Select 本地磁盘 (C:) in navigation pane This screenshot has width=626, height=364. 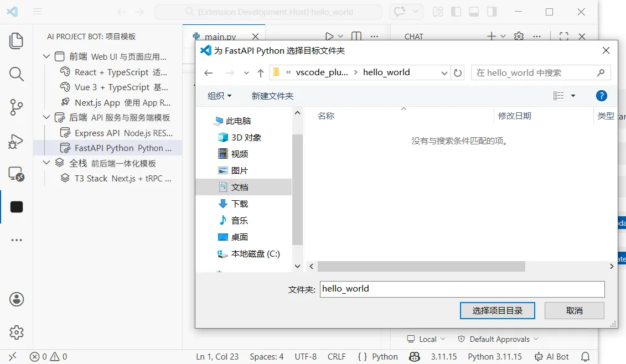pyautogui.click(x=244, y=253)
